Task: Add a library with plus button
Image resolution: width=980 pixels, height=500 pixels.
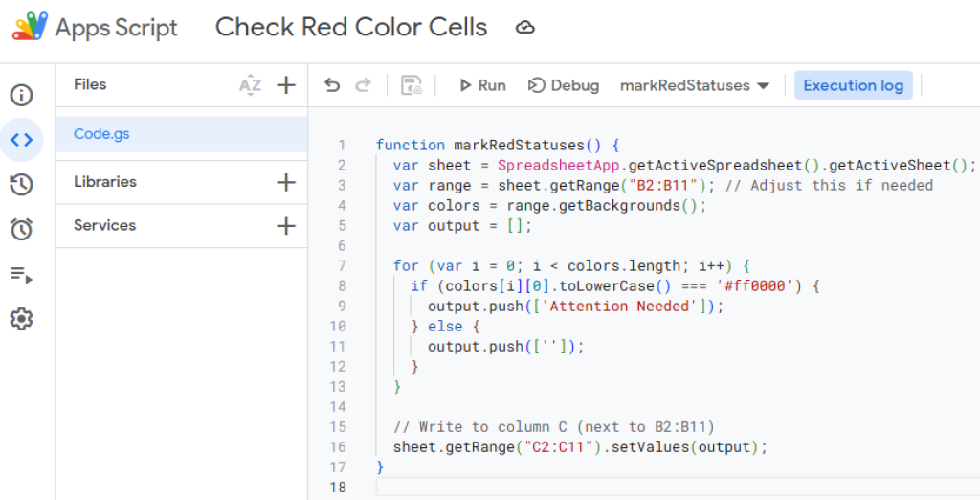Action: (x=286, y=182)
